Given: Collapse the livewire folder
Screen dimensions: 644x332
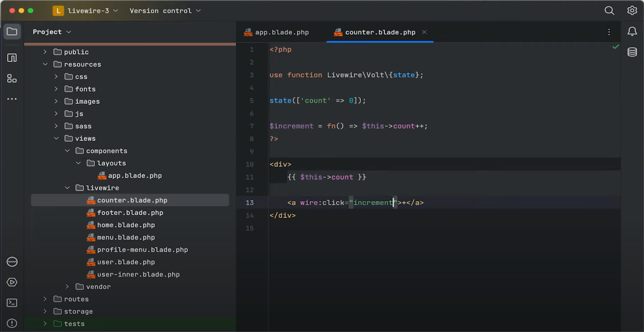Looking at the screenshot, I should (x=67, y=188).
